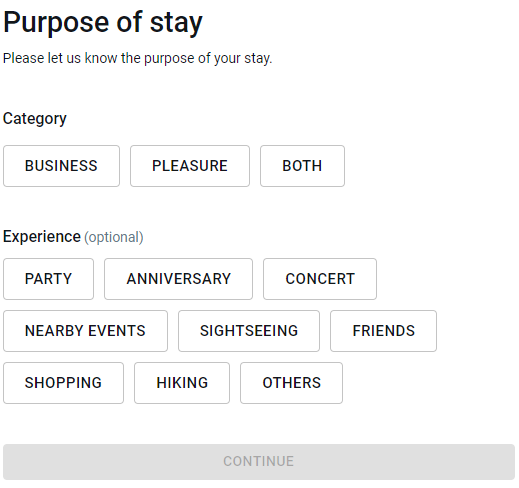Select the FRIENDS experience button
The width and height of the screenshot is (519, 488).
pos(383,331)
